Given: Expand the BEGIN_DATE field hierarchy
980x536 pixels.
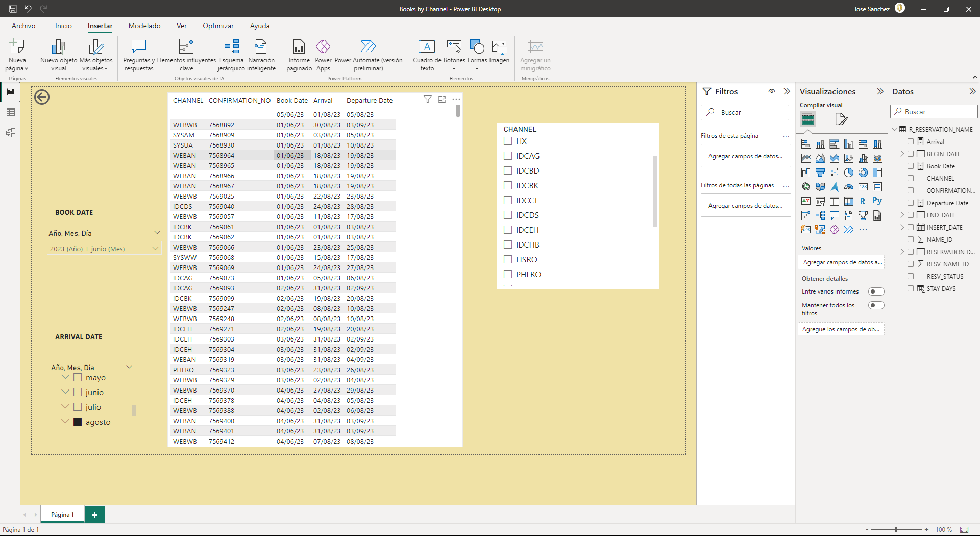Looking at the screenshot, I should 902,154.
